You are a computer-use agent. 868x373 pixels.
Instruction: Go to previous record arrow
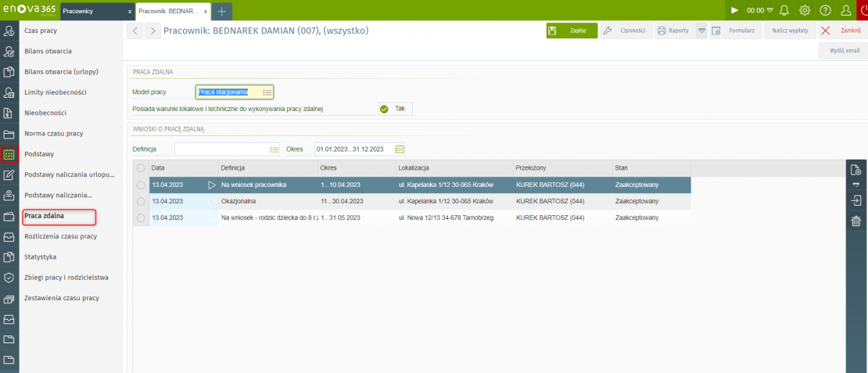pyautogui.click(x=135, y=30)
